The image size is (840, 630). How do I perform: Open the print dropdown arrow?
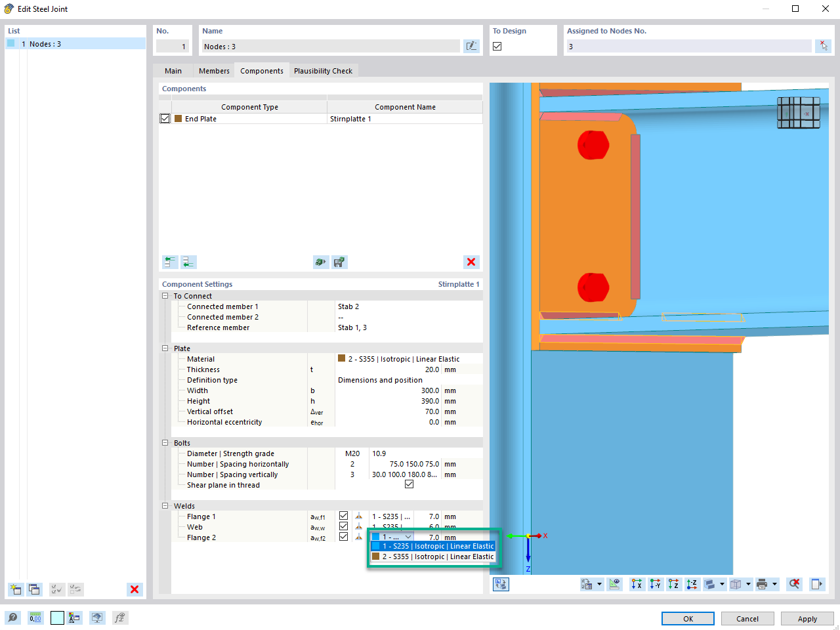click(774, 584)
